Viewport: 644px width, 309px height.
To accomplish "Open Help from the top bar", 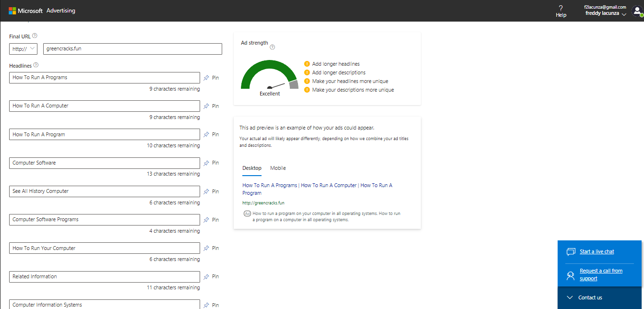I will point(561,11).
